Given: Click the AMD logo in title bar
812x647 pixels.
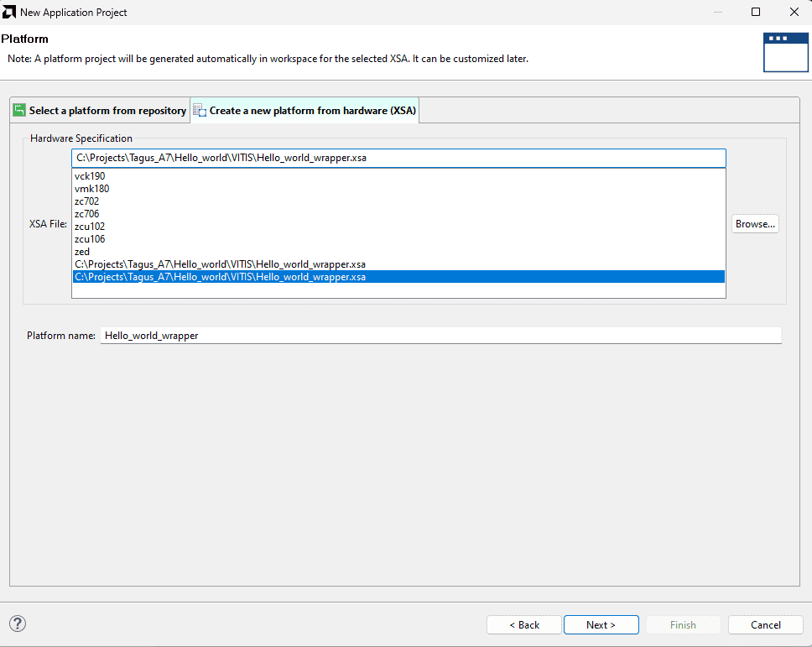Looking at the screenshot, I should (x=9, y=13).
